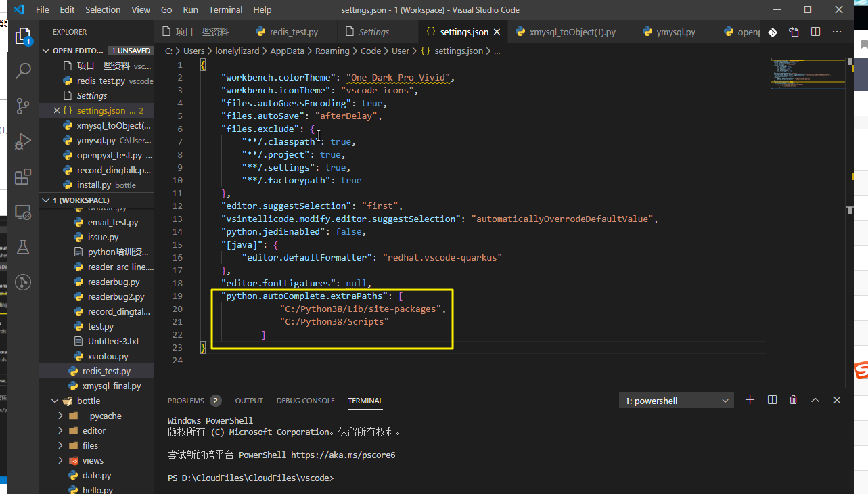Open xiaotou.py in the file tree
Viewport: 868px width, 494px height.
coord(97,356)
